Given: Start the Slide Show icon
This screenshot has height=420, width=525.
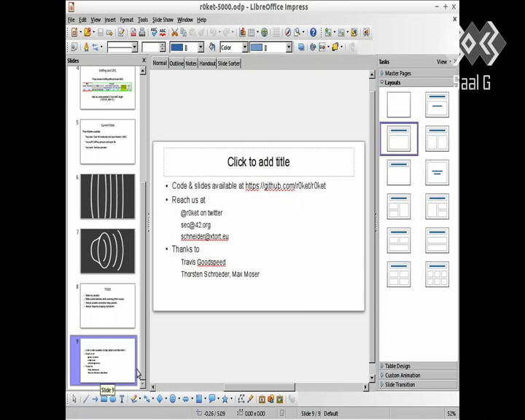Looking at the screenshot, I should click(x=366, y=32).
